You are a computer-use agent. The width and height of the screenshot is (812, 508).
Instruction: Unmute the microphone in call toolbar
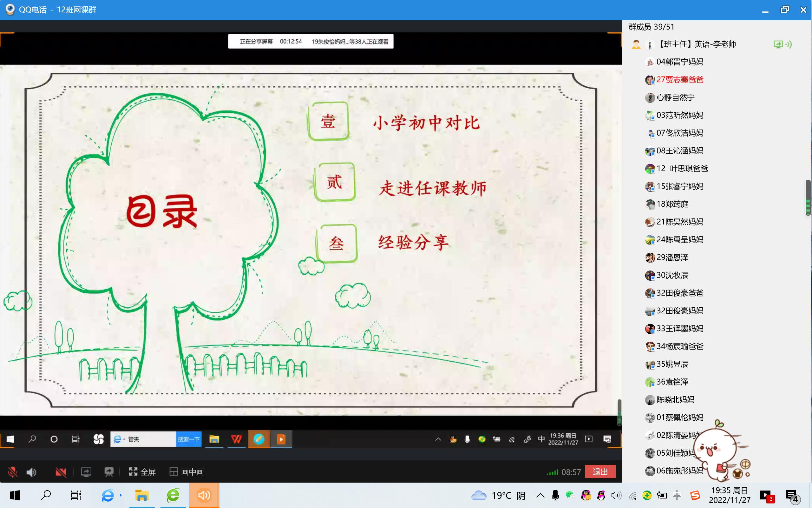point(13,472)
